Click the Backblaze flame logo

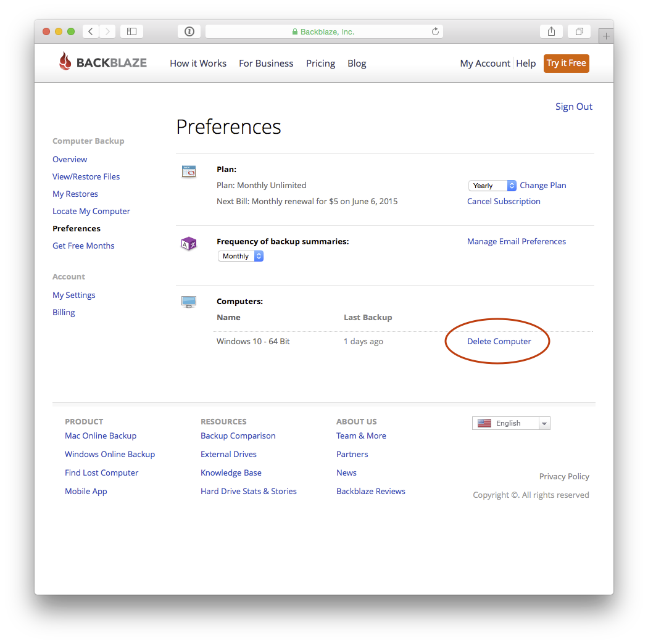[x=65, y=61]
